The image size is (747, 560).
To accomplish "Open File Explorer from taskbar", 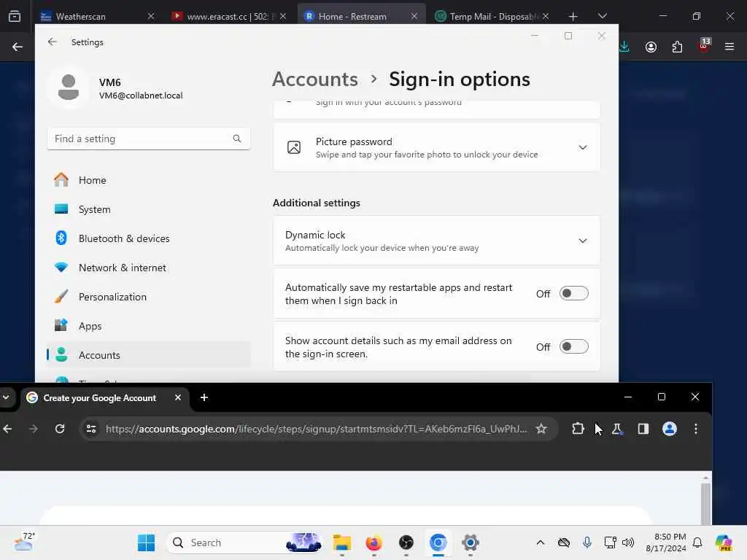I will [342, 542].
